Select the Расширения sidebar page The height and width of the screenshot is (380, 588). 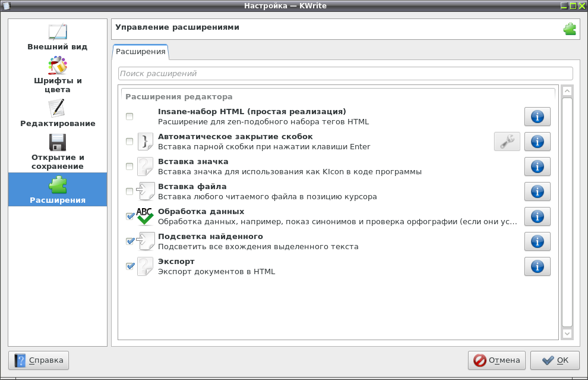click(58, 189)
